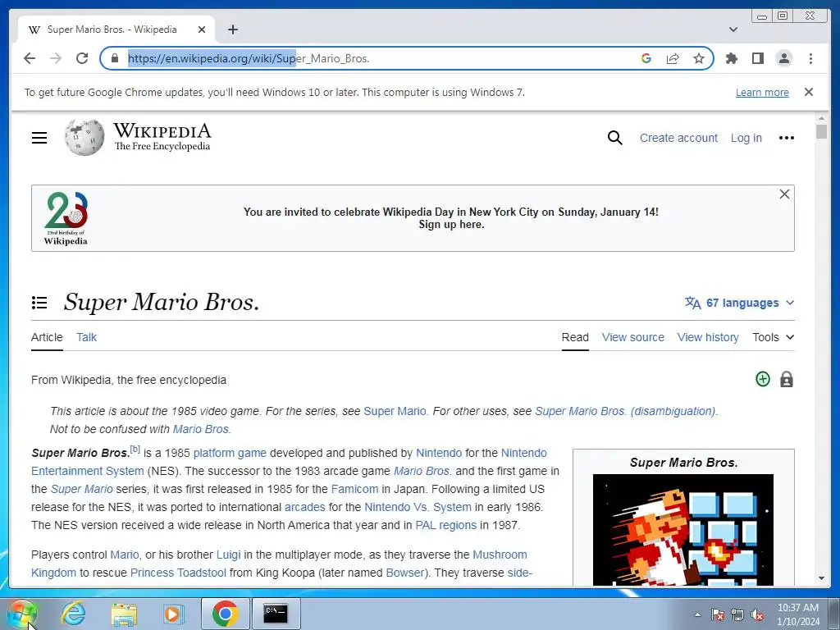The width and height of the screenshot is (840, 630).
Task: Open the Bowser link
Action: pos(405,573)
